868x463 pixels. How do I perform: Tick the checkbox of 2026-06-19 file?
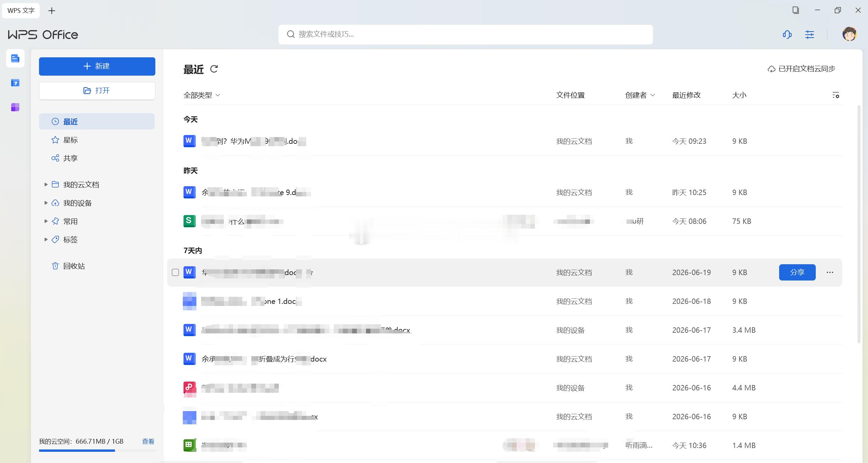pos(175,272)
